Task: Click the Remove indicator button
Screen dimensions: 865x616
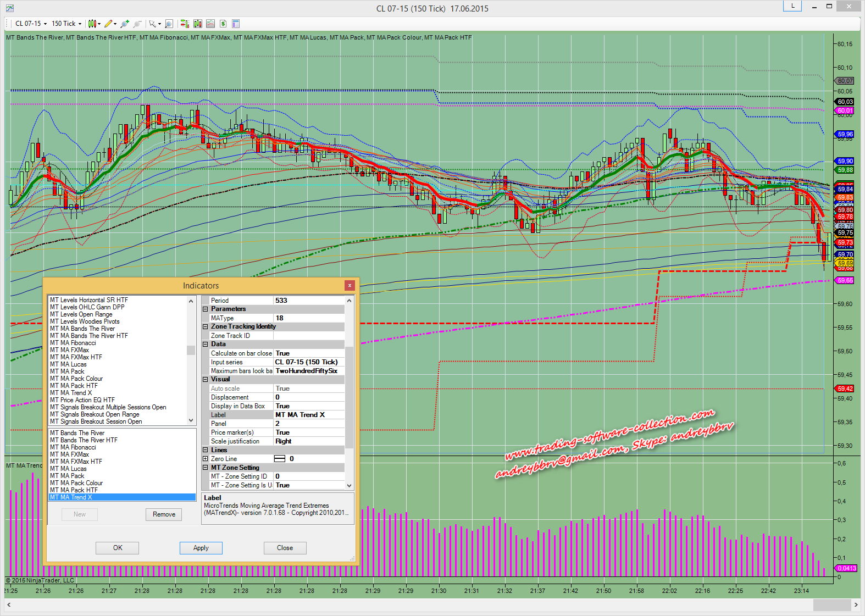Action: point(164,514)
